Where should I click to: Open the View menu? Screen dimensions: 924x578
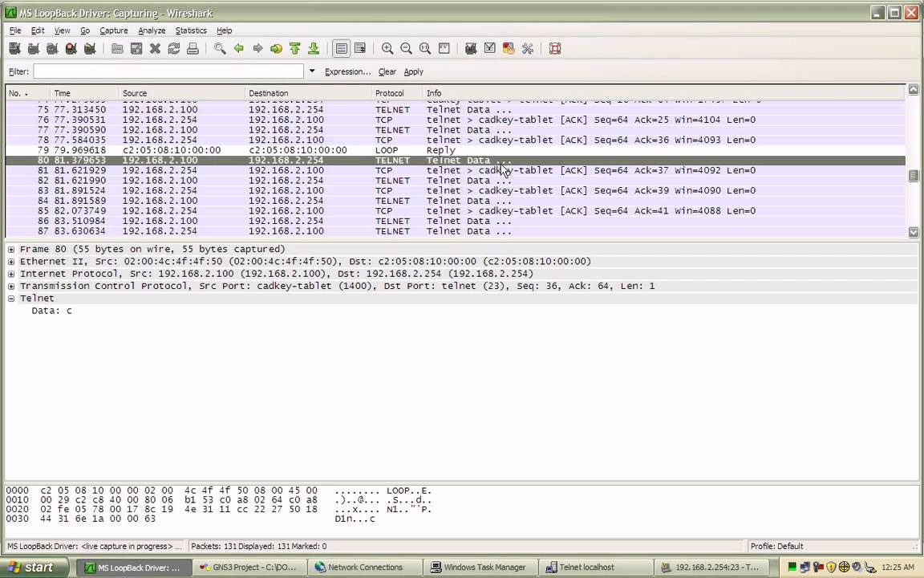pos(62,31)
